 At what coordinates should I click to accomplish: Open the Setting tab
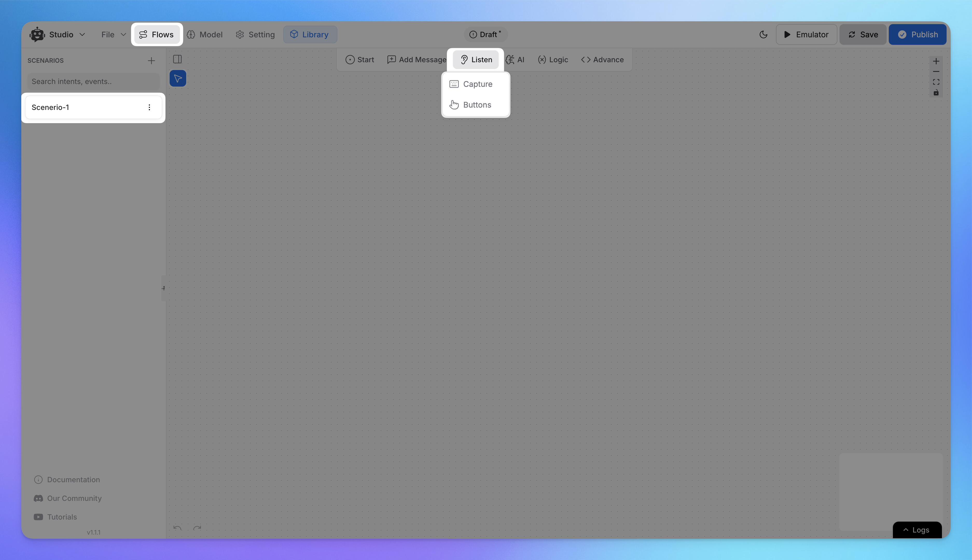[x=255, y=35]
